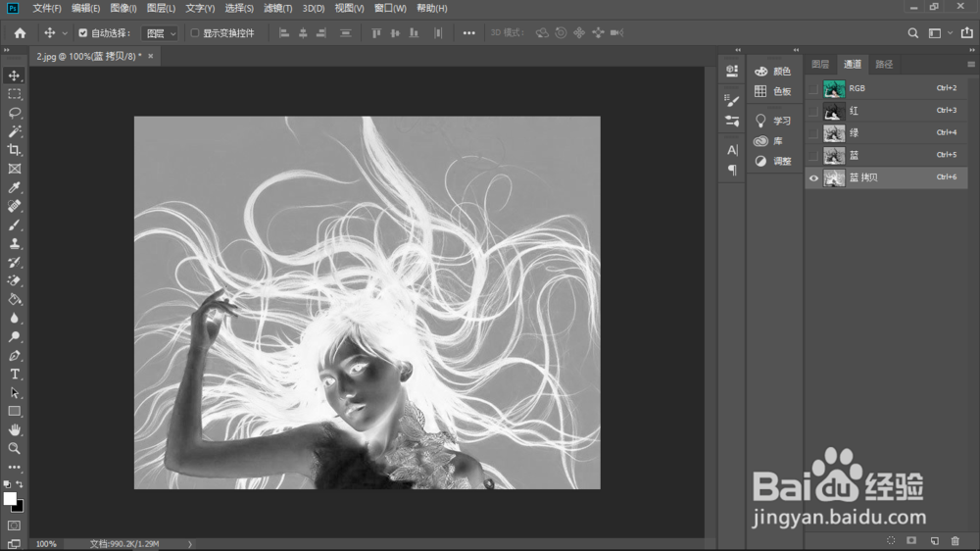Delete the current channel

coord(955,540)
